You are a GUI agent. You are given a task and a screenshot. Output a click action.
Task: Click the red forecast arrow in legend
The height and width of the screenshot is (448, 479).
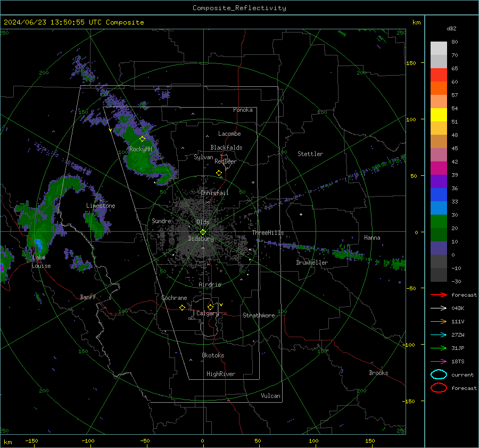(439, 295)
